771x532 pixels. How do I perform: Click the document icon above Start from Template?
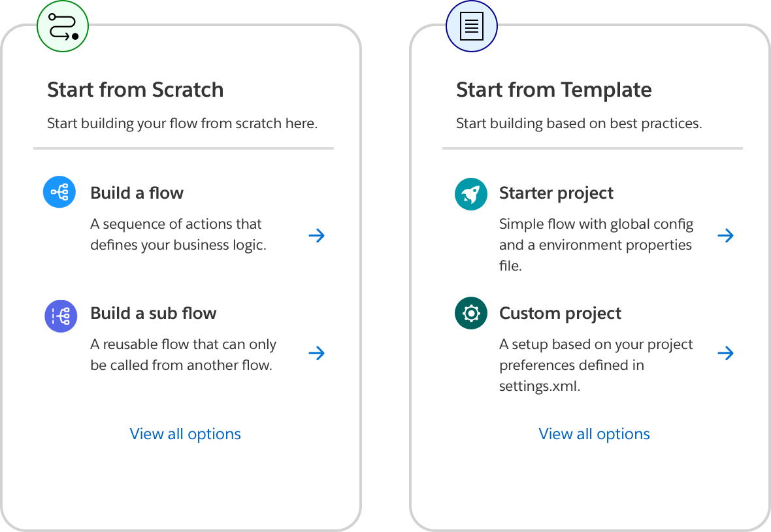[471, 26]
